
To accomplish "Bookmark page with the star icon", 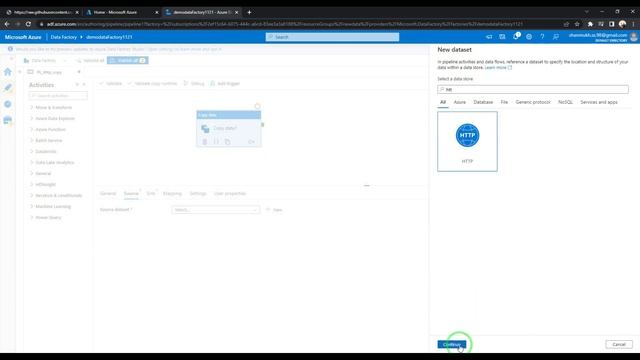I will [x=577, y=24].
